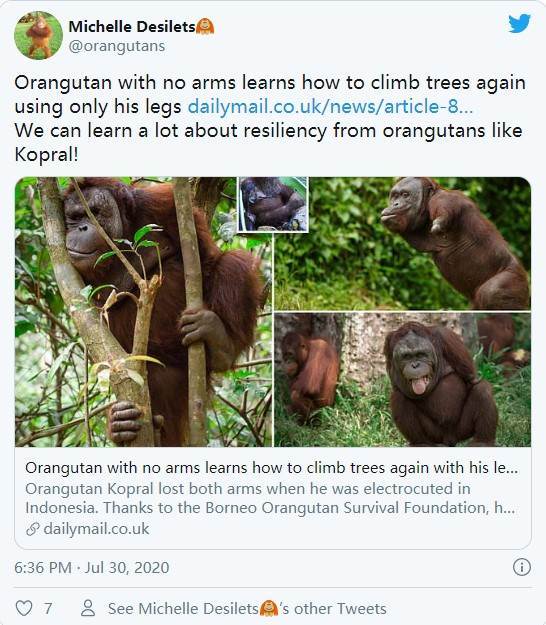Screen dimensions: 546x625
Task: Open photo of orangutan sticking tongue out
Action: point(403,379)
